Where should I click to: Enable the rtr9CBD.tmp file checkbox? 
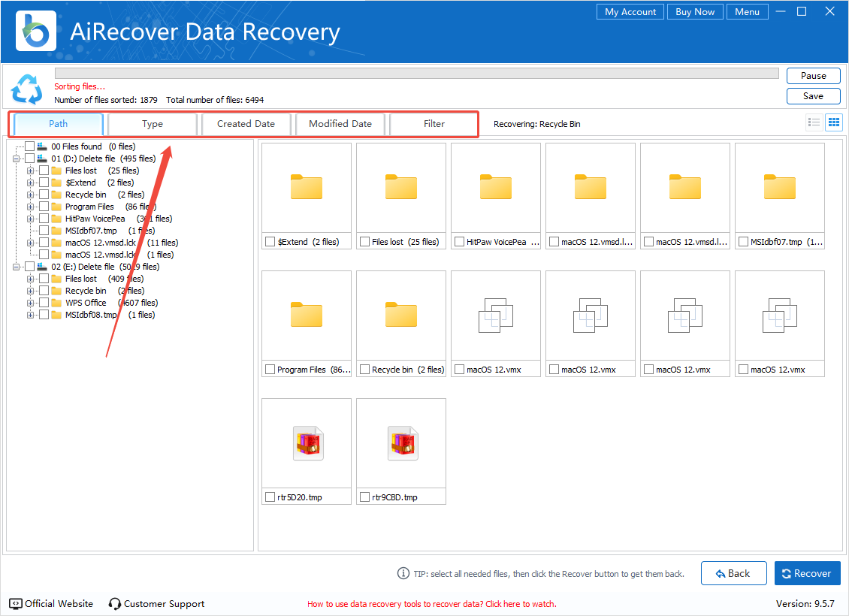364,497
